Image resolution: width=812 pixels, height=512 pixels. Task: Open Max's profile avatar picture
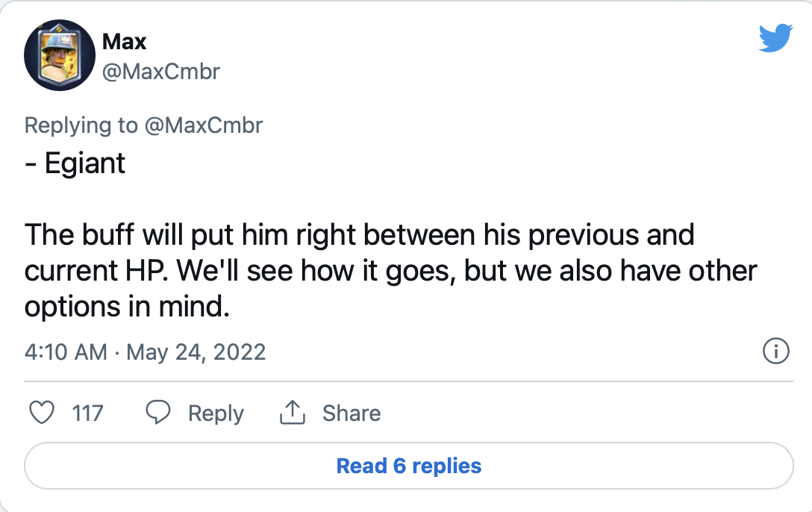tap(60, 55)
